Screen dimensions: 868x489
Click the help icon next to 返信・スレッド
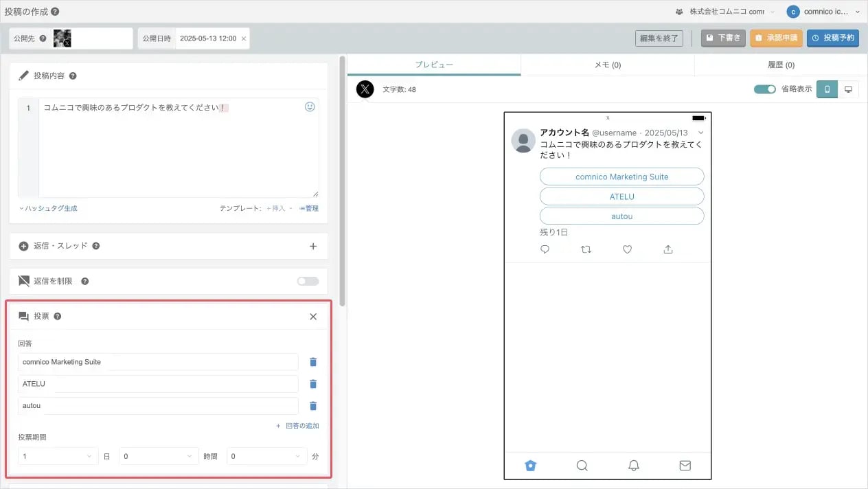click(96, 246)
